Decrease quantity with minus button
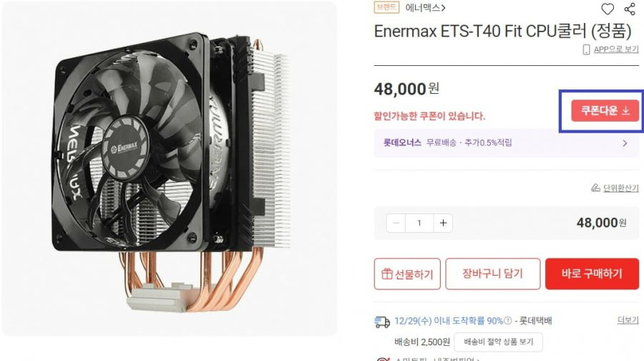This screenshot has height=361, width=644. coord(396,223)
